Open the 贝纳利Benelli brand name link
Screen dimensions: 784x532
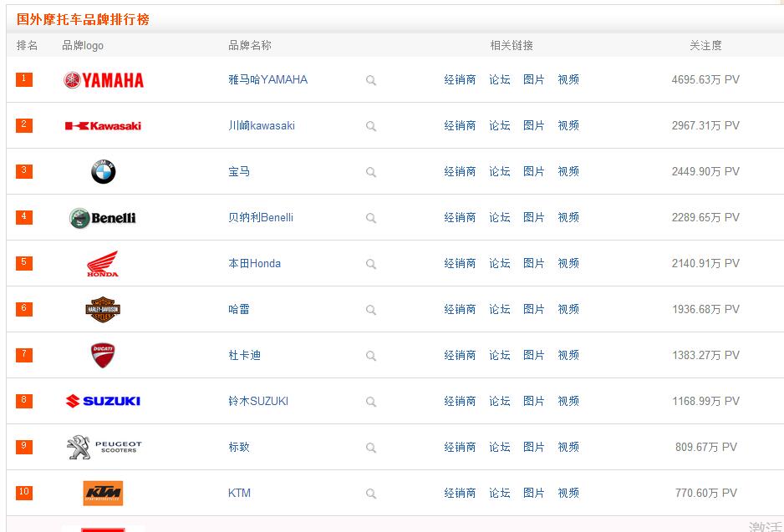pos(261,218)
